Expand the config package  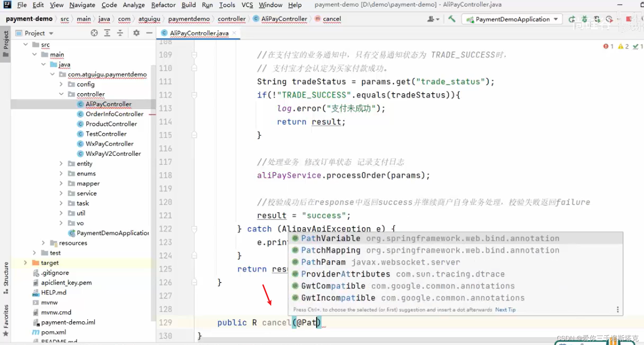61,84
